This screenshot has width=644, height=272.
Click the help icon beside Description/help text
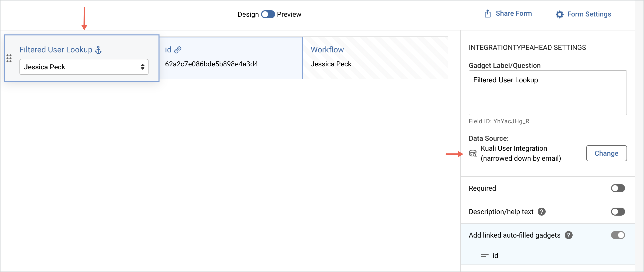542,212
